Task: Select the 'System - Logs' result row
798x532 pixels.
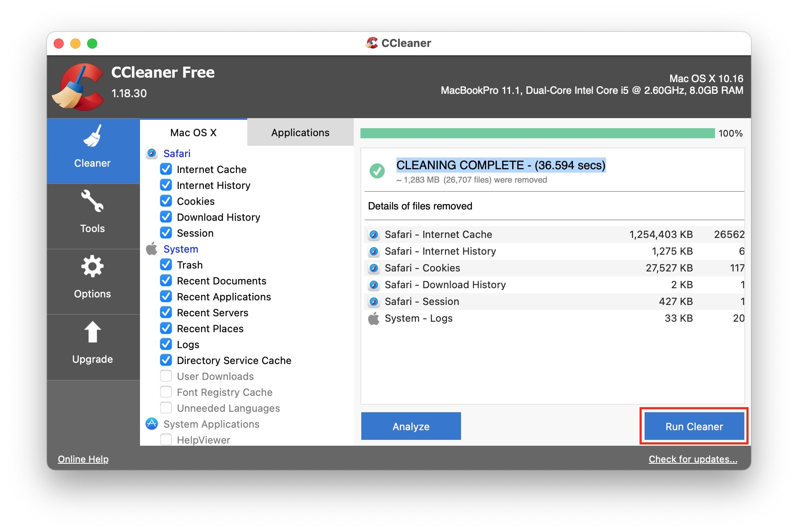Action: (554, 318)
